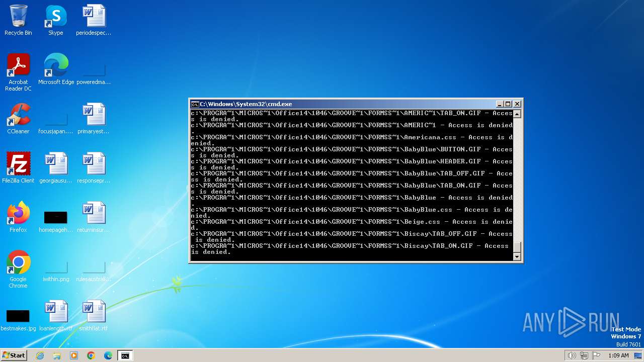
Task: Open the Recycle Bin desktop icon
Action: (x=18, y=20)
